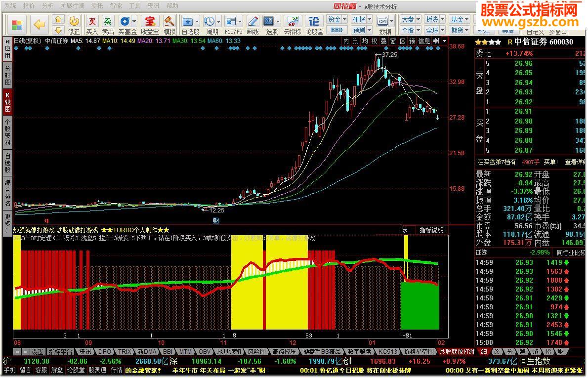This screenshot has height=378, width=588.
Task: Expand the 自选股 dropdown arrow
Action: [x=197, y=21]
